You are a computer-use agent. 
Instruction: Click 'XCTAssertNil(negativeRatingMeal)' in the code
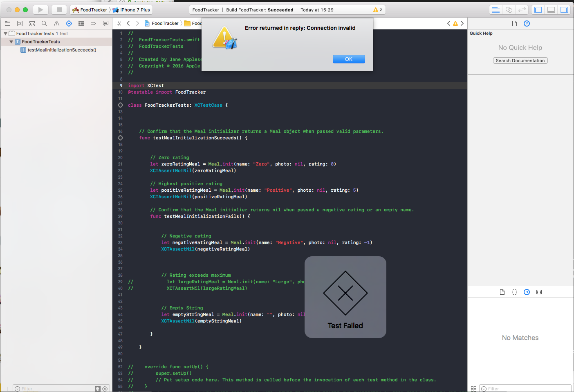[x=206, y=249]
